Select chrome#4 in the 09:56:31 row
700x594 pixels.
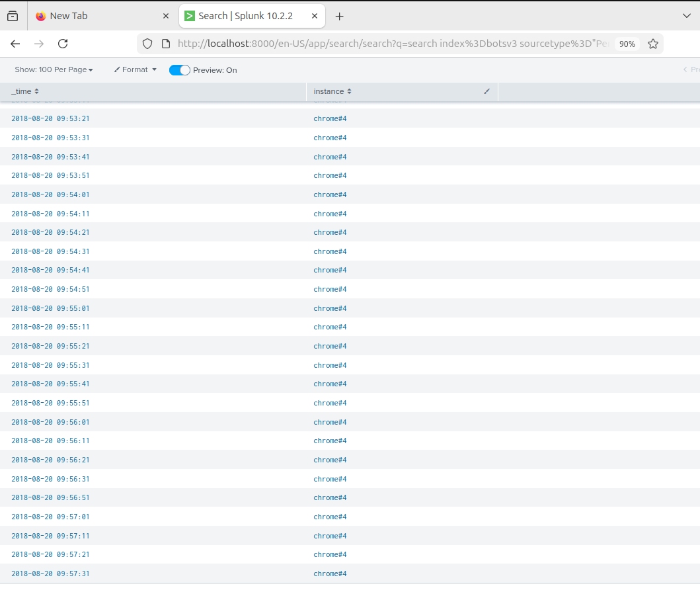330,479
